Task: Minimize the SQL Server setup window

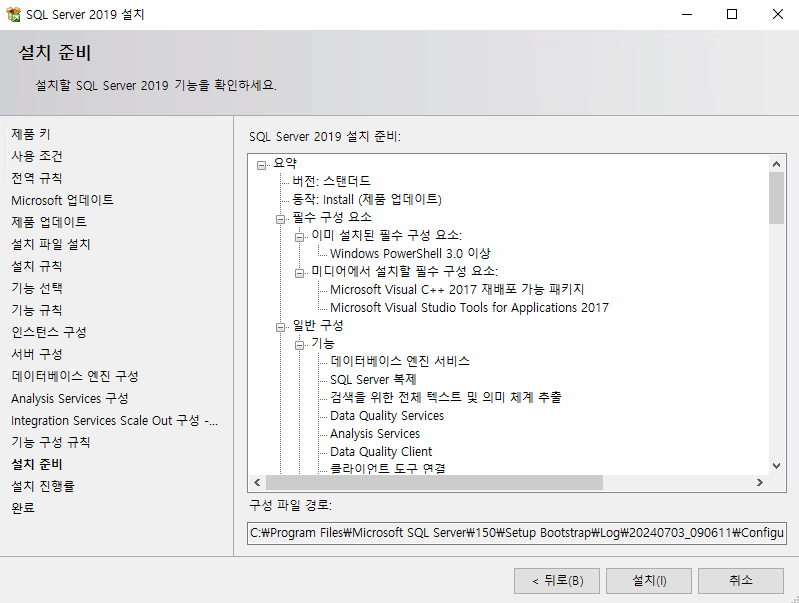Action: point(687,14)
